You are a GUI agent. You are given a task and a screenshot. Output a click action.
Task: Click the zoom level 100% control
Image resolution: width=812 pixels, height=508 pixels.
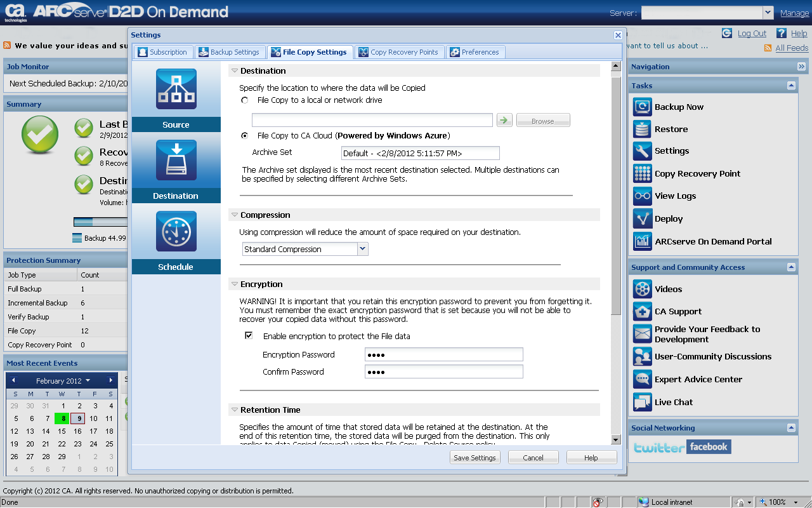777,502
